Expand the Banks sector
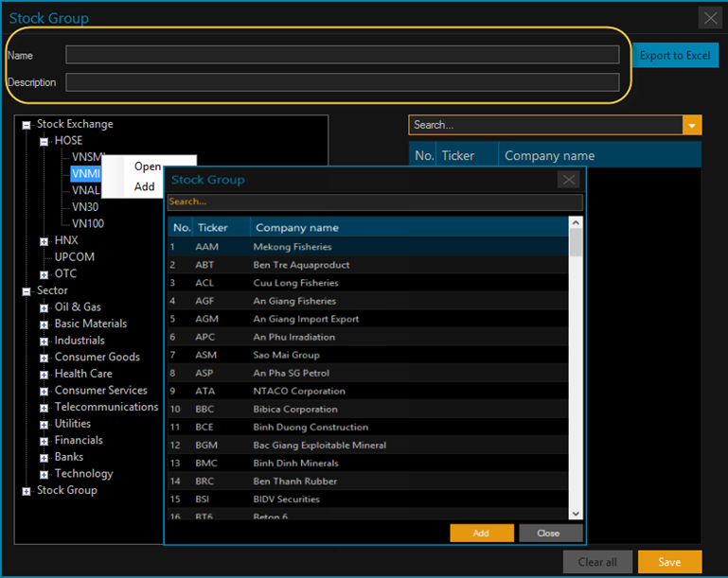728x578 pixels. [x=44, y=458]
